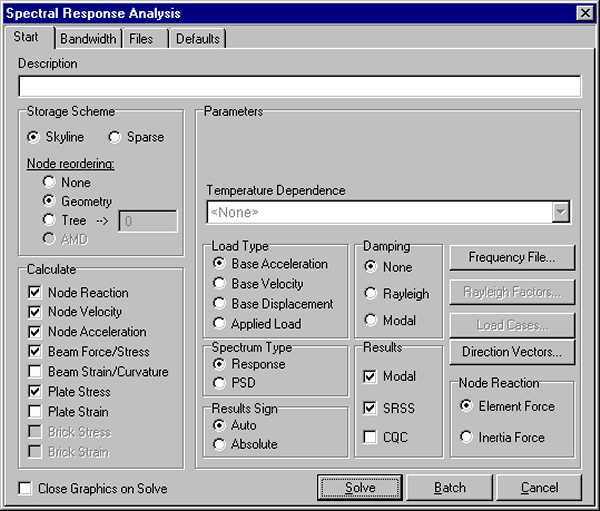Select PSD spectrum type
The image size is (600, 511).
tap(220, 384)
